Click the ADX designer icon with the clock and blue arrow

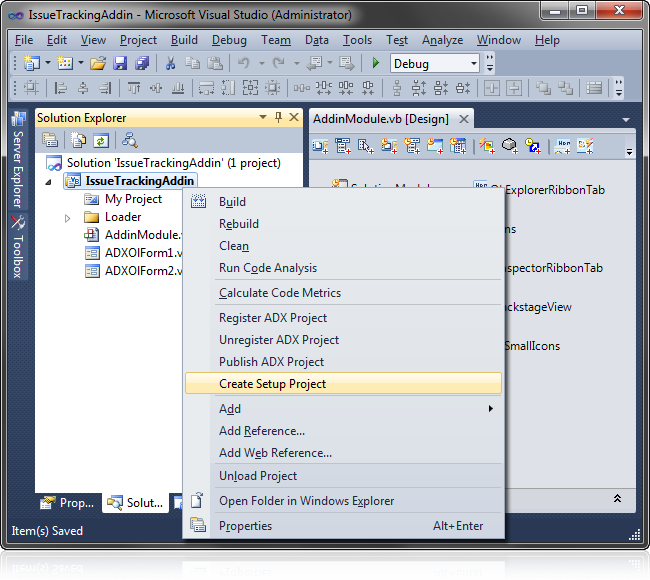click(x=532, y=146)
